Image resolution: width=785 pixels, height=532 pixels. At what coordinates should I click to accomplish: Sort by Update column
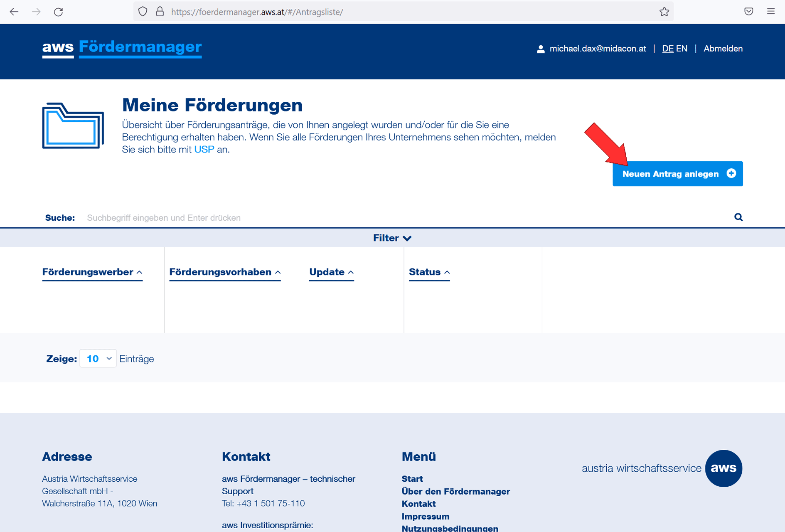(331, 272)
